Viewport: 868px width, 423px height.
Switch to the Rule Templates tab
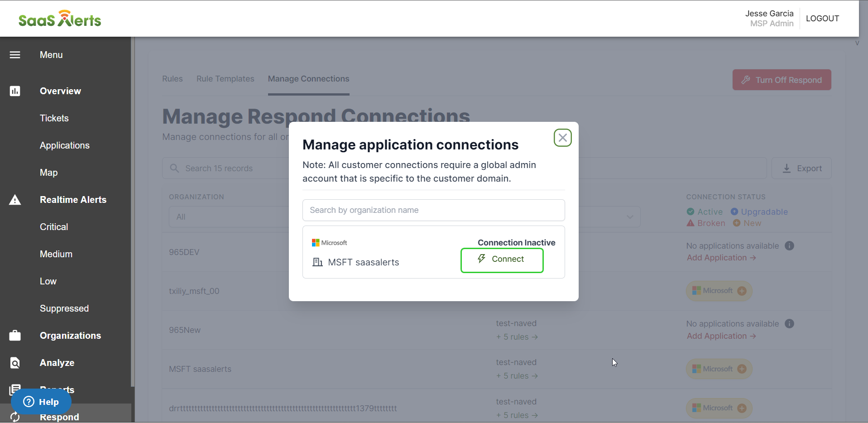click(x=225, y=79)
